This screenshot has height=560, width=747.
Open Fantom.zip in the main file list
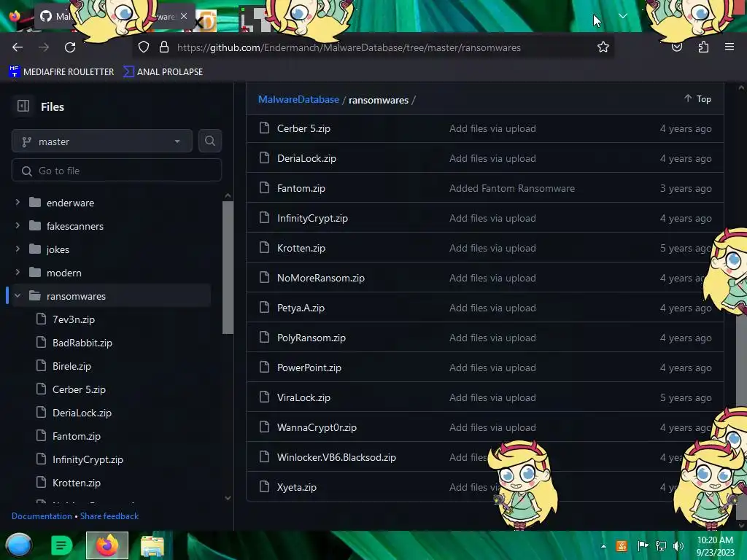point(301,188)
